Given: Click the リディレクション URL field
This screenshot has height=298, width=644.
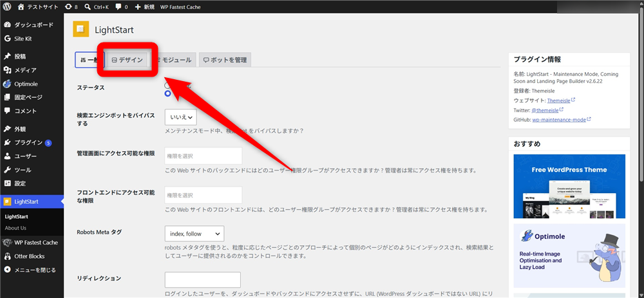Looking at the screenshot, I should [202, 280].
